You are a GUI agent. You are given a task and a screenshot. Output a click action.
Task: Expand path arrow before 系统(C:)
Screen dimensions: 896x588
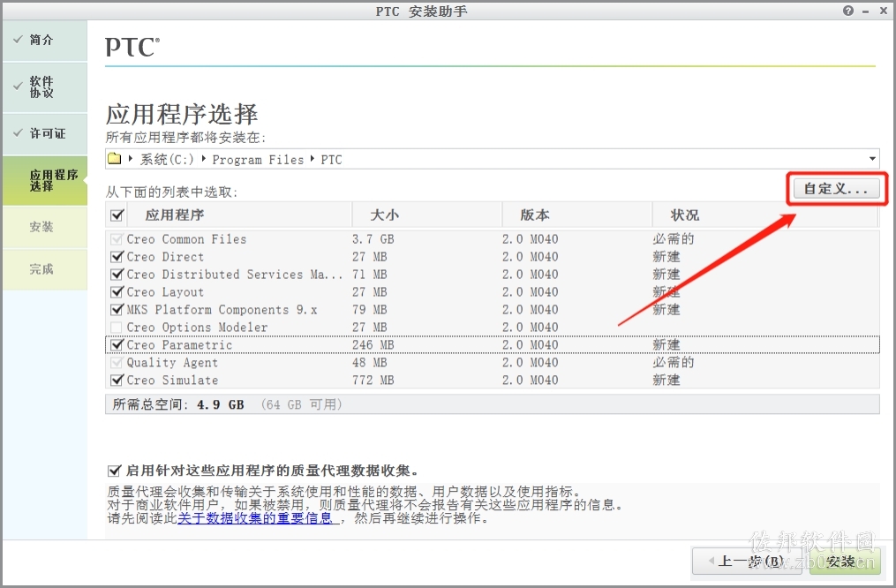(x=131, y=159)
